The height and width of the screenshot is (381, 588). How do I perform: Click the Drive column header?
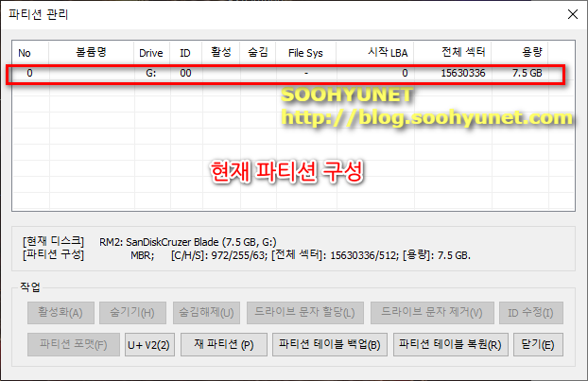point(151,53)
